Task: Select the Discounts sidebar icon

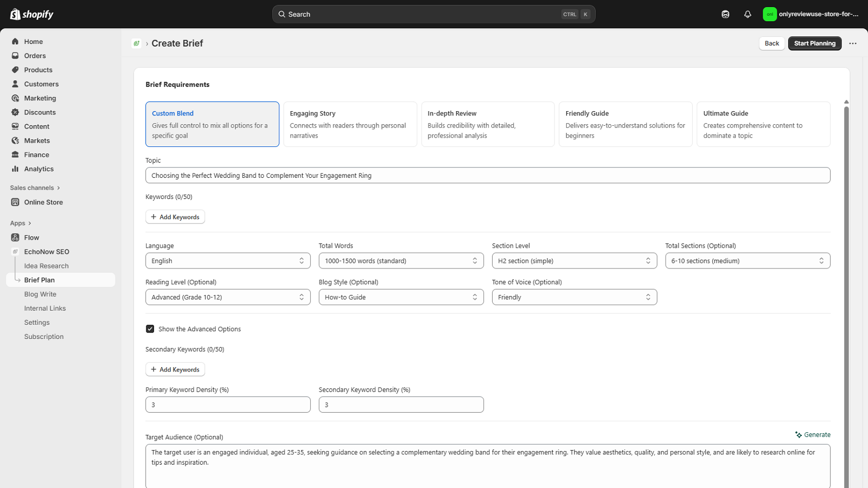Action: point(15,112)
